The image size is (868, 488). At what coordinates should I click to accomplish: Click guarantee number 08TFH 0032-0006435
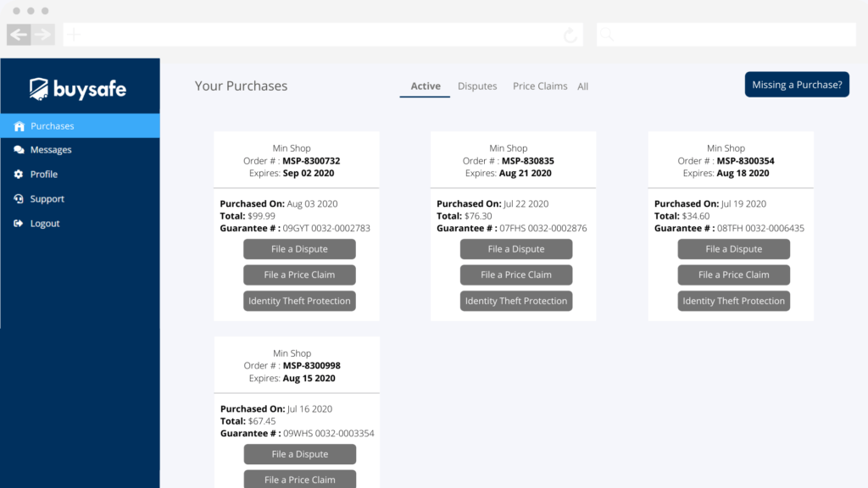[760, 228]
